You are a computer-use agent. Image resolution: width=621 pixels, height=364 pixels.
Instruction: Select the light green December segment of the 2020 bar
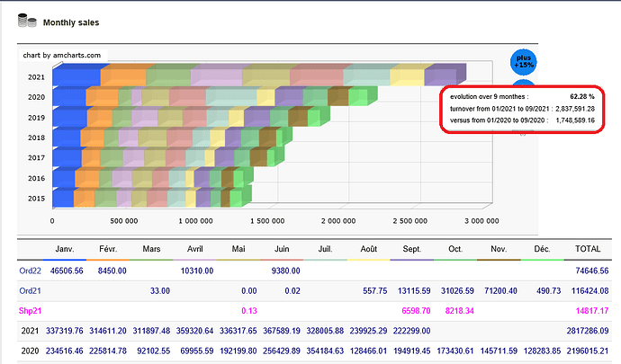click(358, 97)
